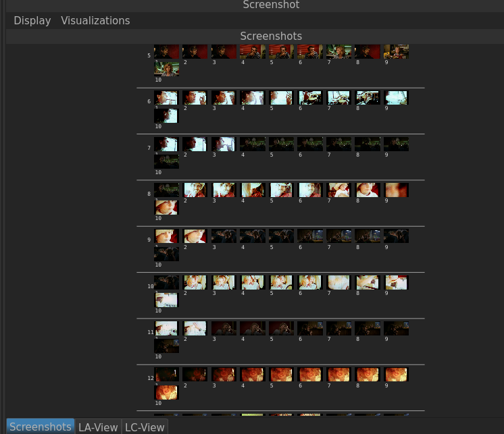Image resolution: width=504 pixels, height=434 pixels.
Task: Select screenshot 1 in segment 11
Action: coord(166,329)
